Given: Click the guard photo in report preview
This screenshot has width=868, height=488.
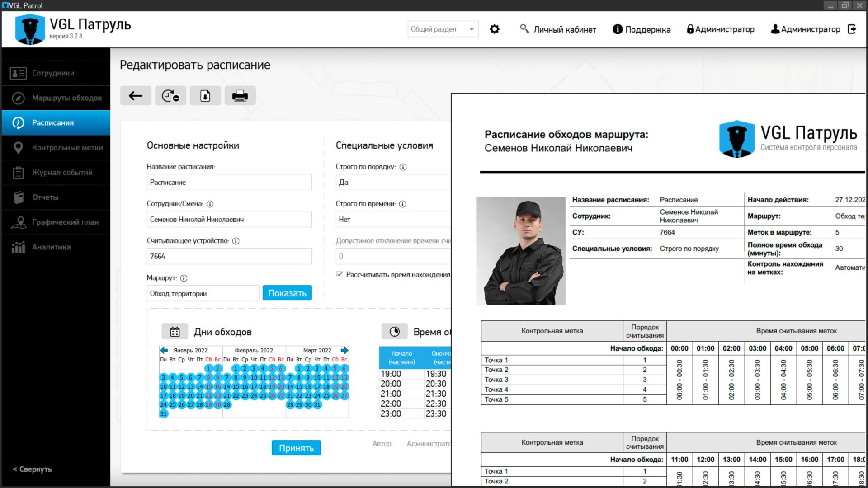Looking at the screenshot, I should (x=521, y=250).
